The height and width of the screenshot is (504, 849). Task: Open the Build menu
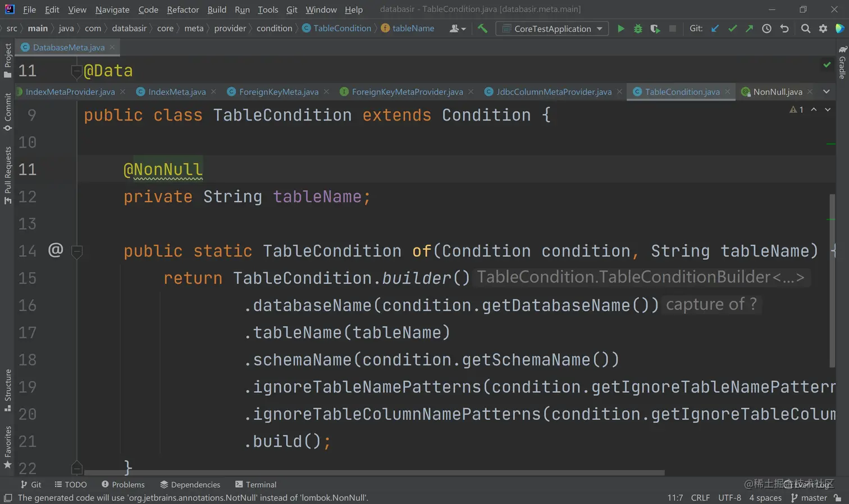[x=217, y=10]
